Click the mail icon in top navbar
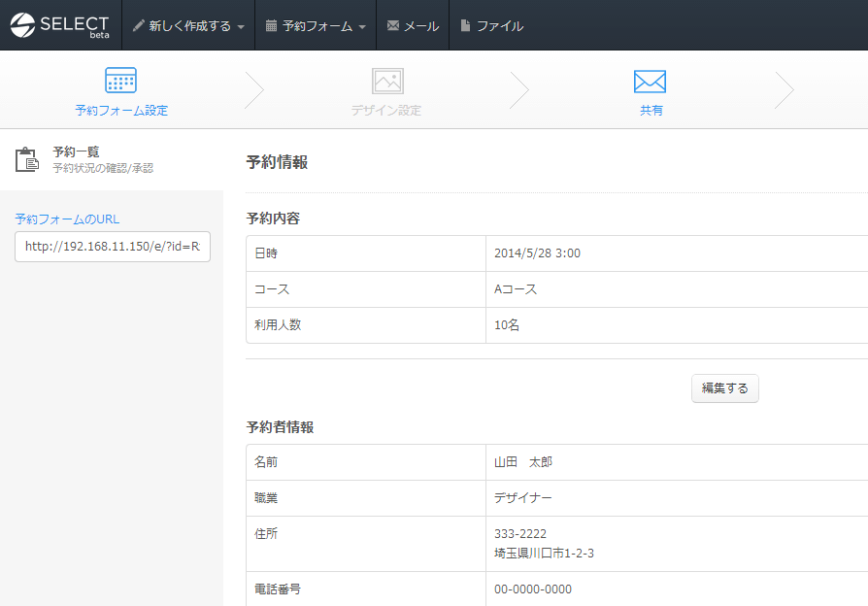The height and width of the screenshot is (606, 868). tap(393, 26)
